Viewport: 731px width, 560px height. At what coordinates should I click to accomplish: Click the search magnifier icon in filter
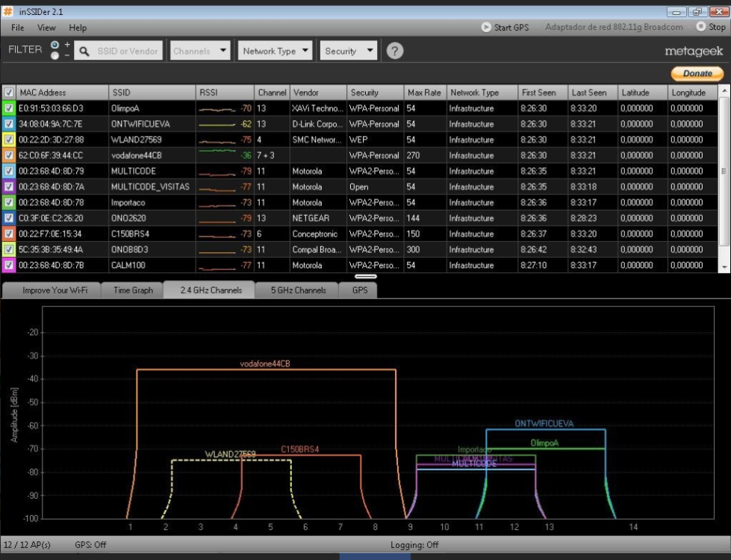(85, 52)
